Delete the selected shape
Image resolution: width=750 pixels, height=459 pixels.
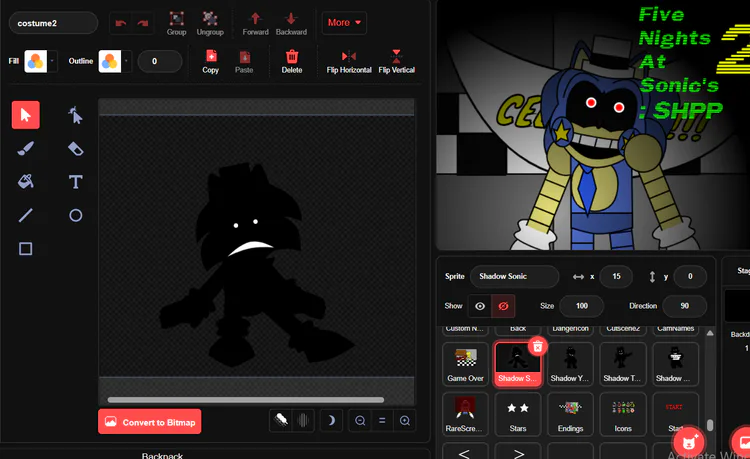coord(292,61)
